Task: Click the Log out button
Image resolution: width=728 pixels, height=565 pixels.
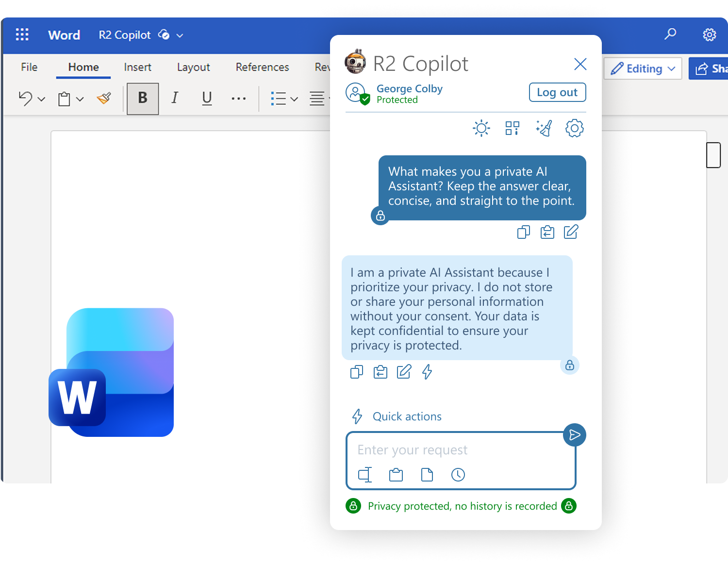Action: click(557, 92)
